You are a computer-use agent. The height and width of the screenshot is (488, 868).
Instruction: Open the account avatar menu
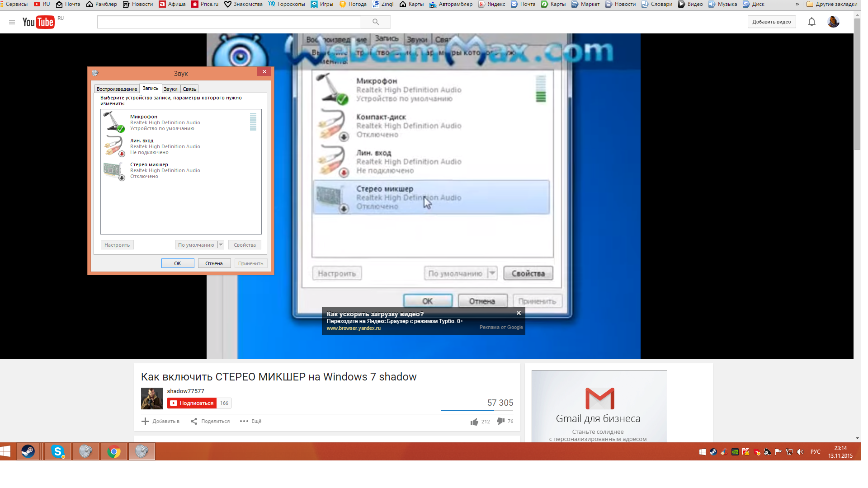(833, 22)
